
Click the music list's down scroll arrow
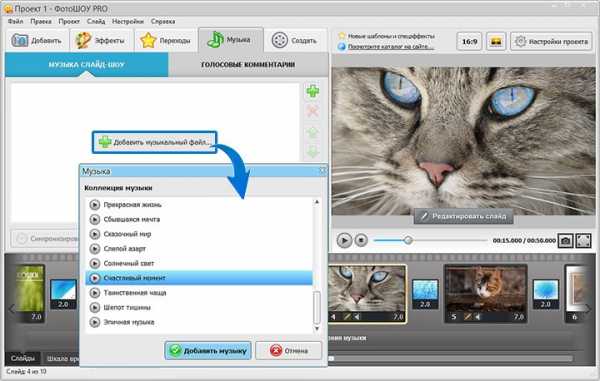[x=317, y=329]
